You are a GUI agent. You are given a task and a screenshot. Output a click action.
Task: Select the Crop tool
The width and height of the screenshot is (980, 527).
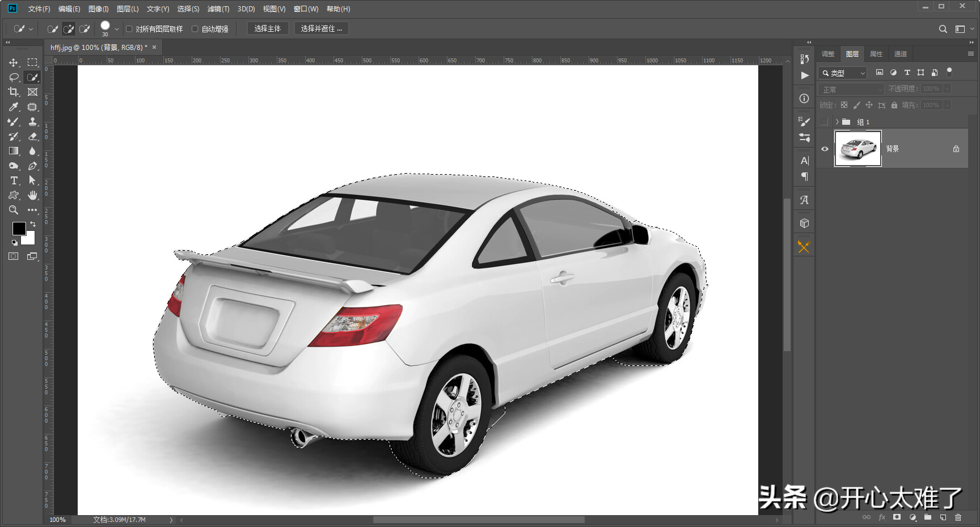(x=14, y=92)
